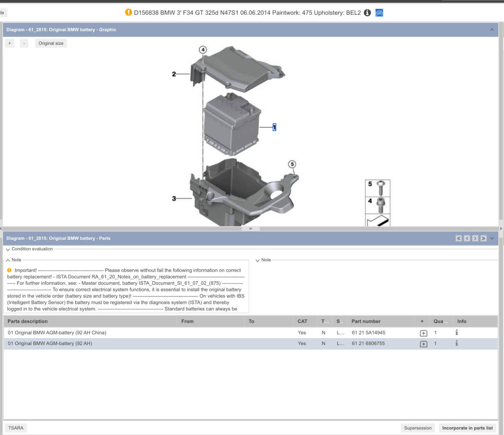Reset the diagram to Original size

[51, 43]
